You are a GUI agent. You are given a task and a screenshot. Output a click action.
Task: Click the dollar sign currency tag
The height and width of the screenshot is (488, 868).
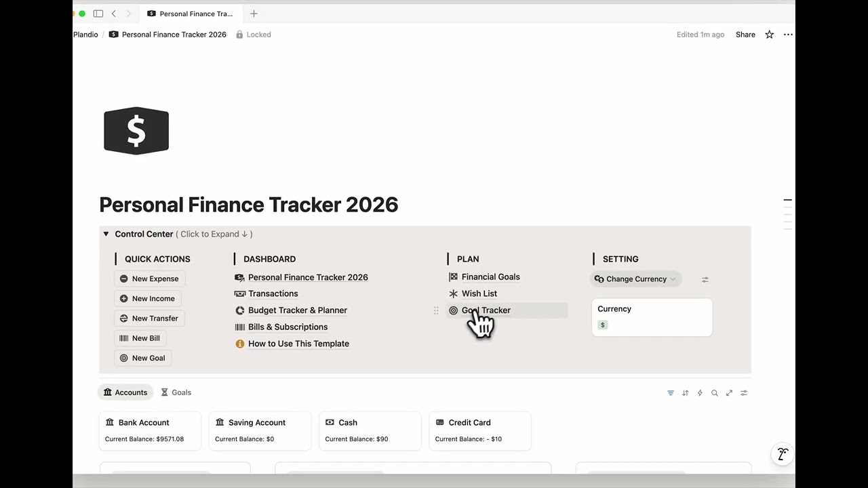coord(602,325)
